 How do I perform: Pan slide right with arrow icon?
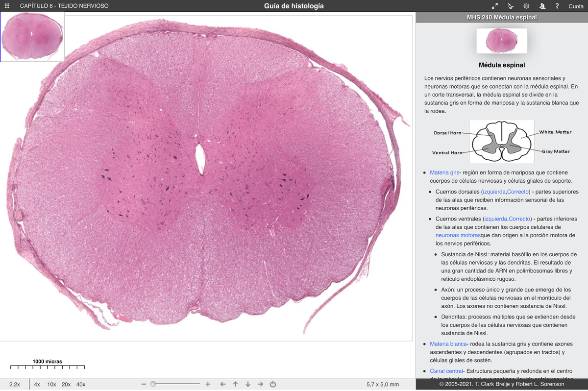click(x=261, y=384)
